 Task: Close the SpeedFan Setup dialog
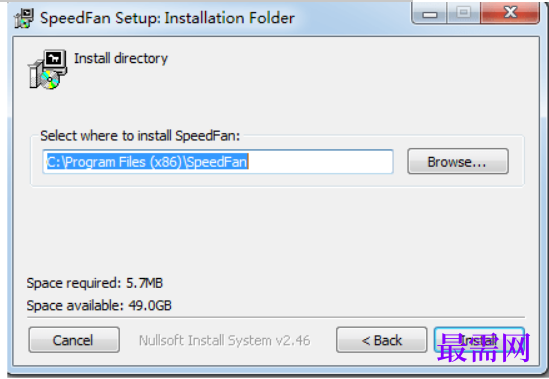[x=510, y=13]
